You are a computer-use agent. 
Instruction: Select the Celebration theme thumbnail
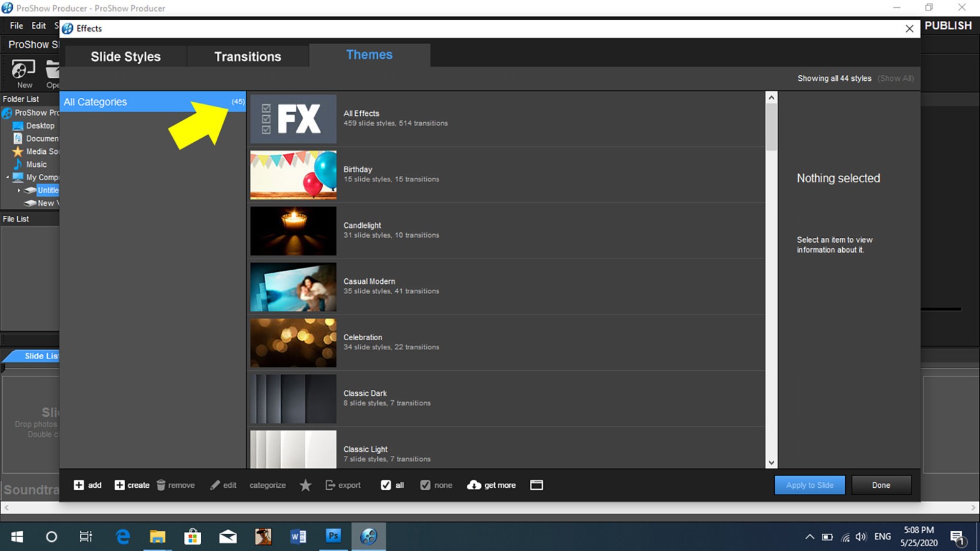293,343
